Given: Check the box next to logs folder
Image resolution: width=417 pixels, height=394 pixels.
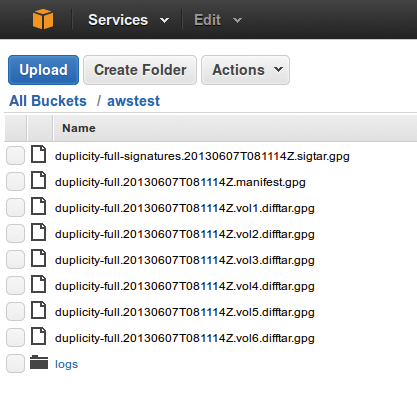Looking at the screenshot, I should point(15,363).
